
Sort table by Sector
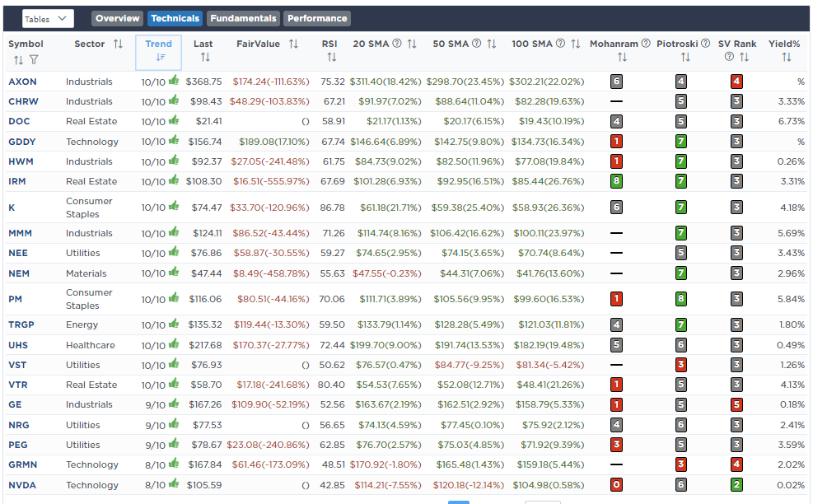[119, 44]
